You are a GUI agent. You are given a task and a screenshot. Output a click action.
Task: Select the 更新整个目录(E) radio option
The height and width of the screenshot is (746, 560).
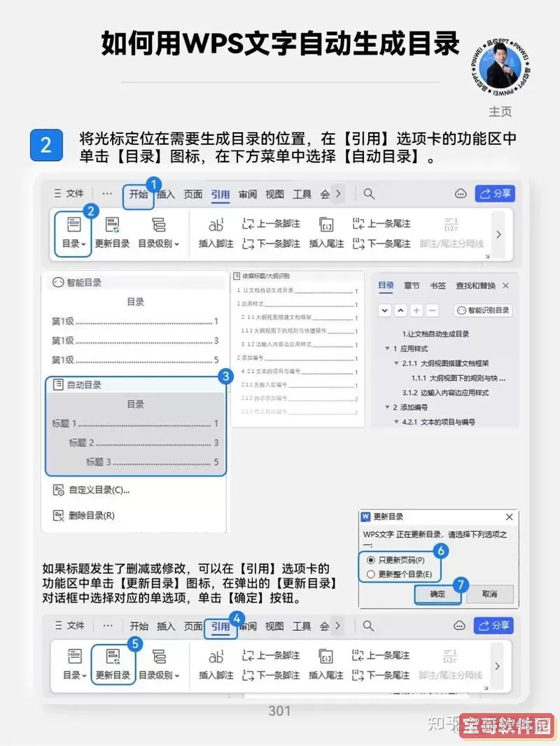tap(400, 575)
